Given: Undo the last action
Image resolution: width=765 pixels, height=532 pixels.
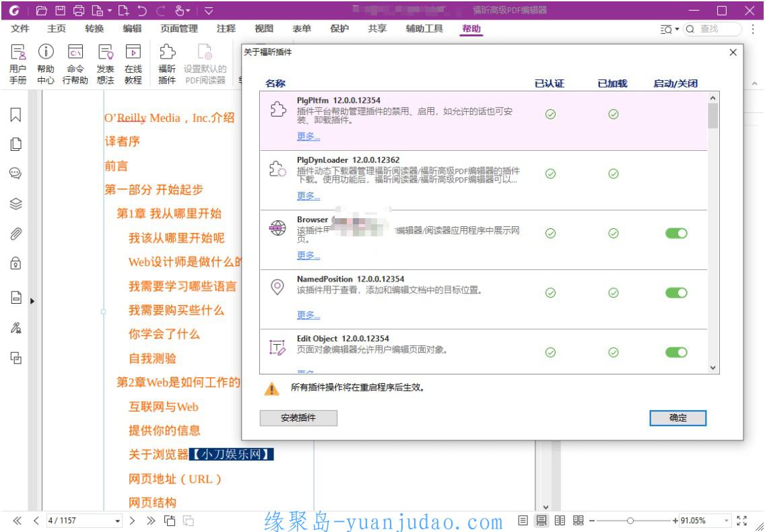Looking at the screenshot, I should point(142,10).
